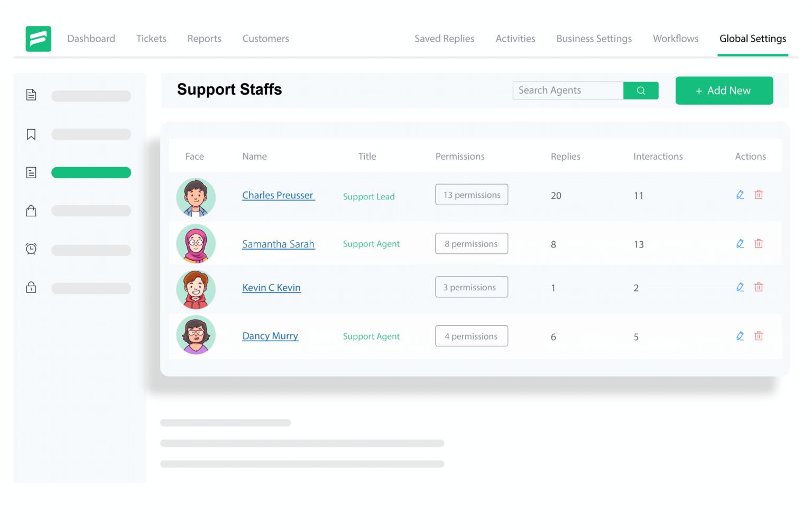This screenshot has width=812, height=530.
Task: Click the search magnifier icon next to Search Agents
Action: coord(641,90)
